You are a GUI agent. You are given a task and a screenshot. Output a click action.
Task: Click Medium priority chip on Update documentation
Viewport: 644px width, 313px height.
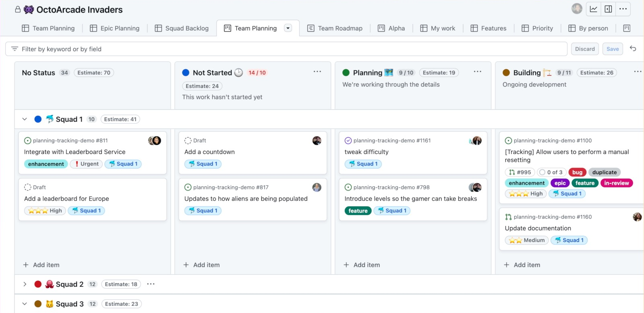[x=527, y=240]
